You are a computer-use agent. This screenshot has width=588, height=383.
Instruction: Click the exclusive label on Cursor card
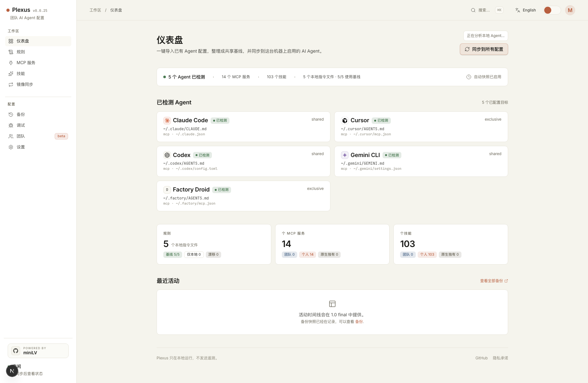coord(493,119)
